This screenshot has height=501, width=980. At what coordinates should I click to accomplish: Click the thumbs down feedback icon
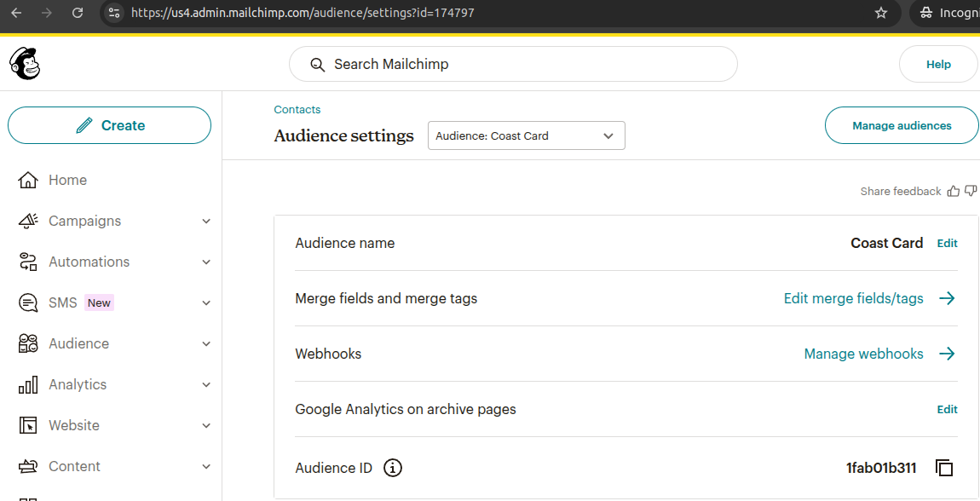971,191
